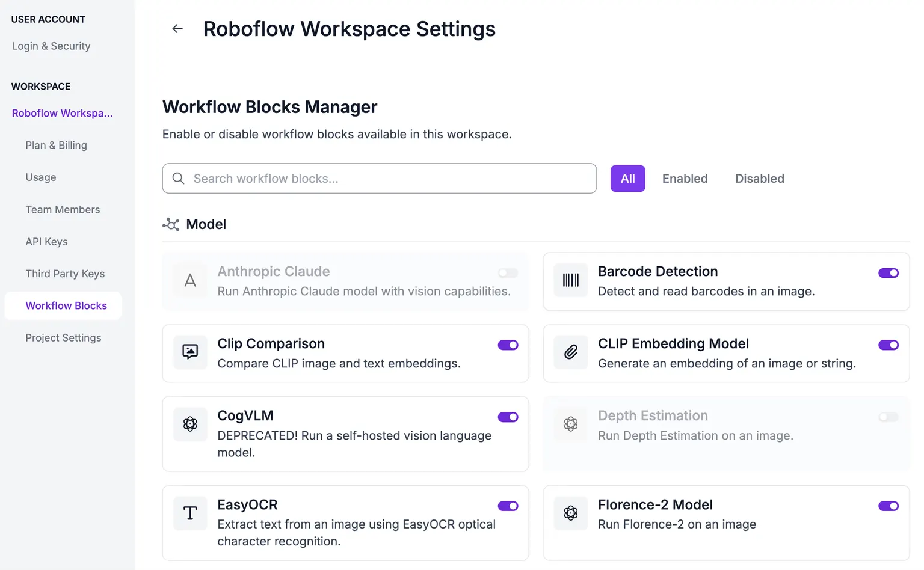Click the USER ACCOUNT sidebar heading

(48, 19)
